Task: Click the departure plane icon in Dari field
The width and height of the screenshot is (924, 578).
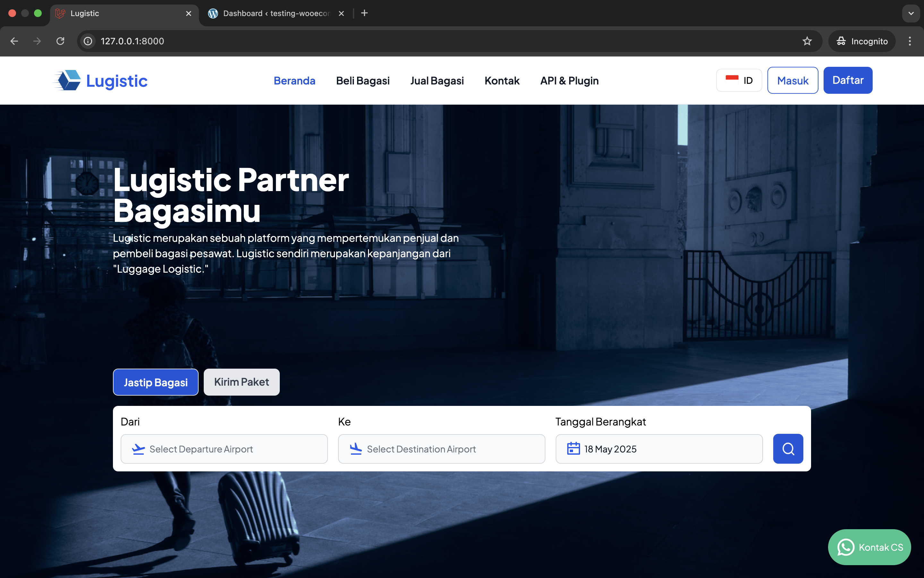Action: (138, 449)
